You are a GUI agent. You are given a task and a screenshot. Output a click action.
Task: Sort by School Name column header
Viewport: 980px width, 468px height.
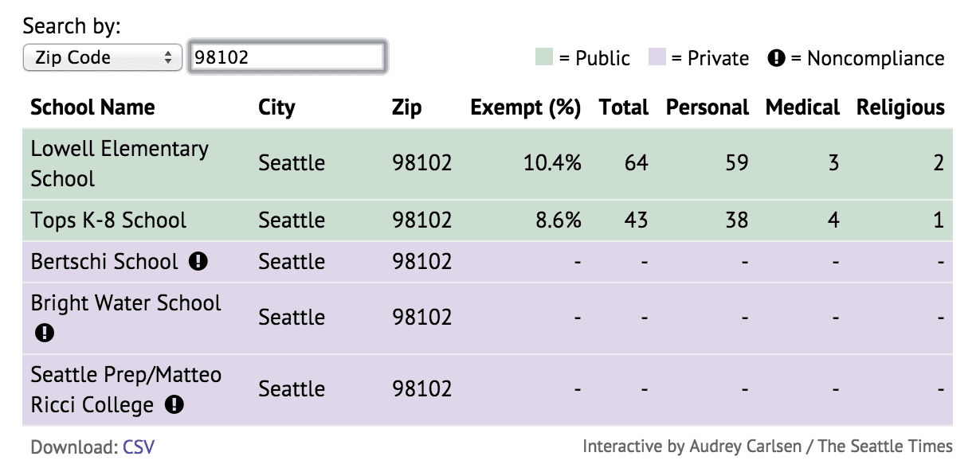(x=92, y=107)
